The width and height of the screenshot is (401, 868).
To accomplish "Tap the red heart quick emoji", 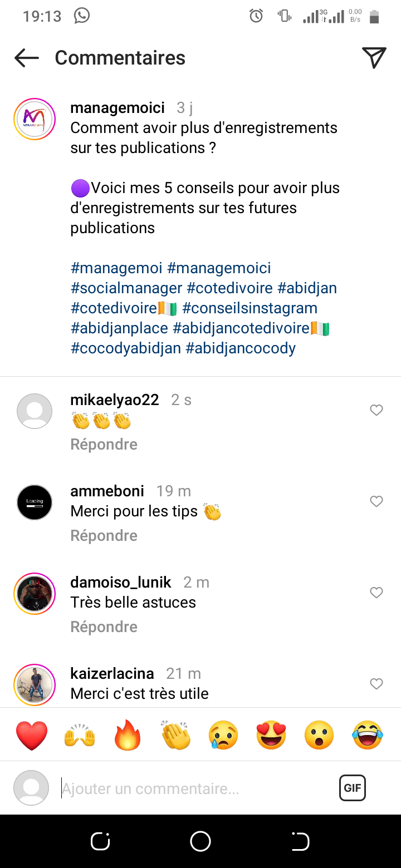I will (32, 735).
